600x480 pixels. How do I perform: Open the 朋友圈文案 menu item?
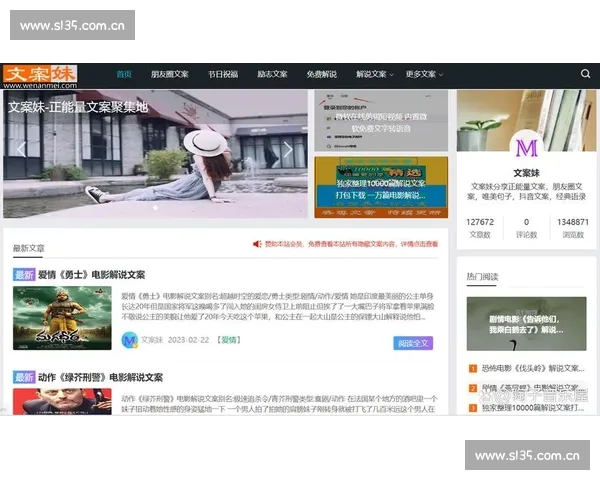(x=169, y=74)
